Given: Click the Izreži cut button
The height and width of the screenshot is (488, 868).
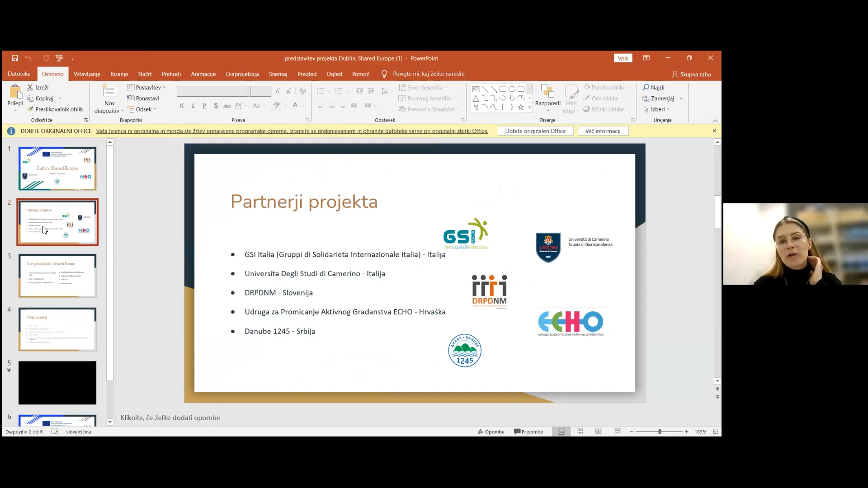Looking at the screenshot, I should tap(38, 87).
